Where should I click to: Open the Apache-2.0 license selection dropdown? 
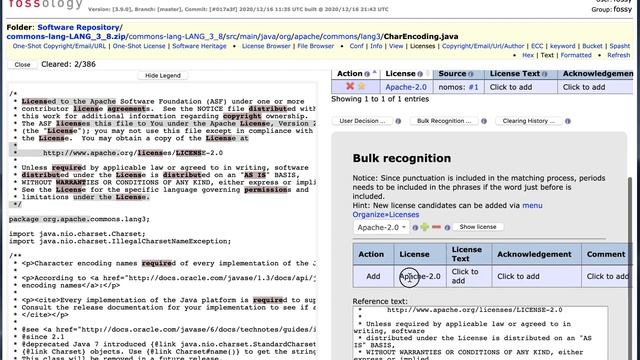tap(381, 227)
